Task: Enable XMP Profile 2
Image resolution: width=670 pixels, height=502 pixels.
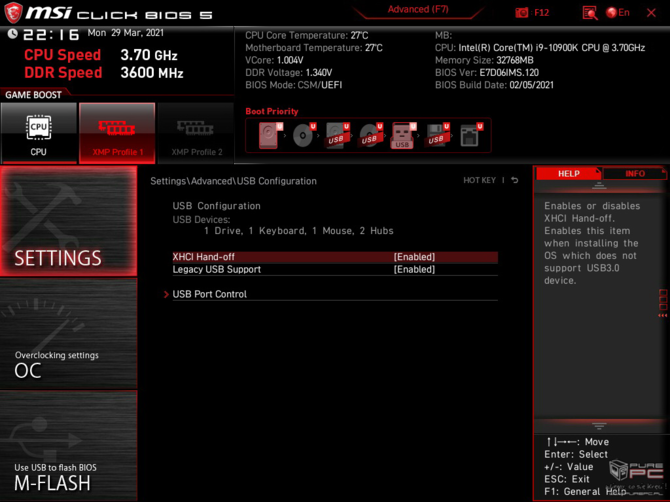Action: pos(196,133)
